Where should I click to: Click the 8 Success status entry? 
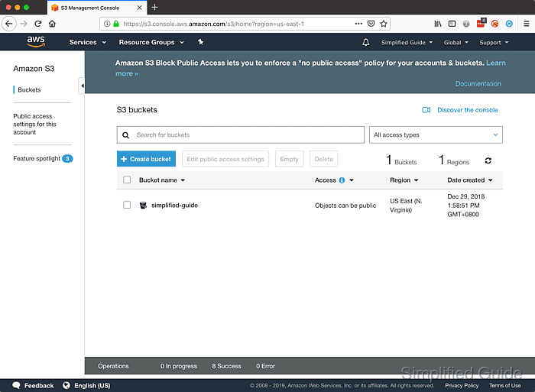226,366
